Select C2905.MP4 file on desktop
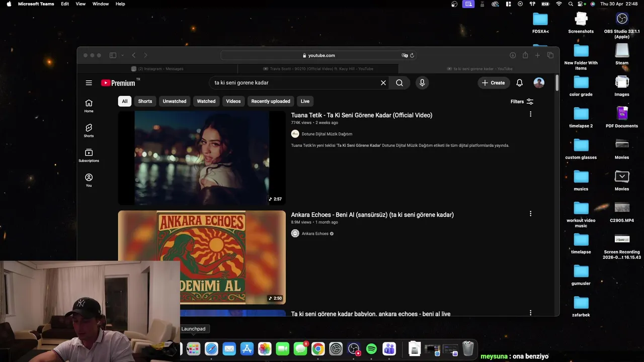The image size is (644, 362). pos(622,212)
